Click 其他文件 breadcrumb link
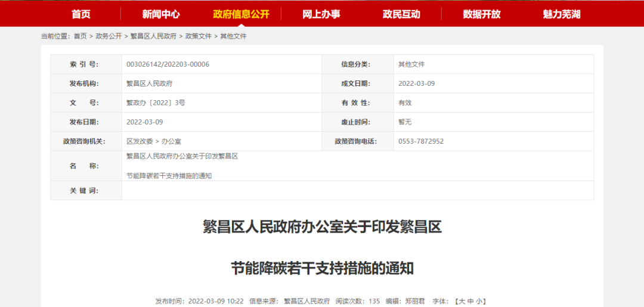Screen dimensions: 644x307 (x=233, y=36)
